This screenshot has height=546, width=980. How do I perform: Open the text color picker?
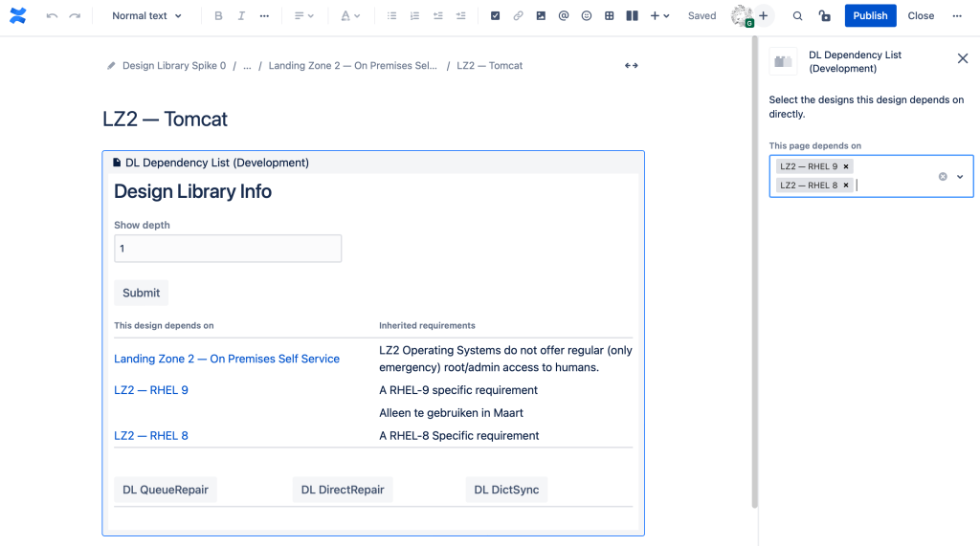click(x=350, y=16)
